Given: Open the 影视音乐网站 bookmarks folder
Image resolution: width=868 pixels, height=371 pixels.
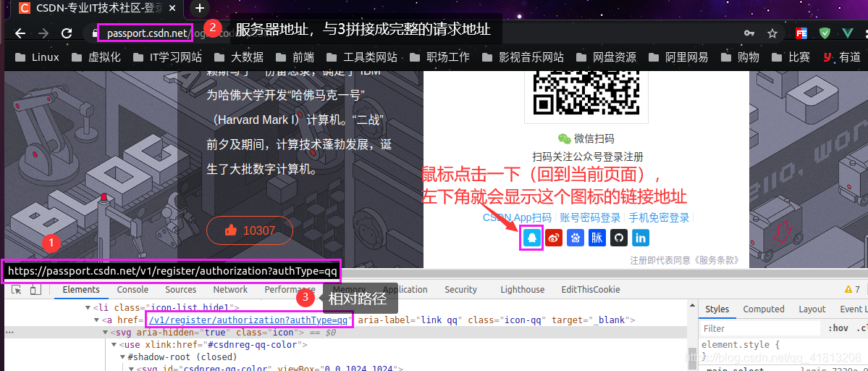Looking at the screenshot, I should [523, 57].
